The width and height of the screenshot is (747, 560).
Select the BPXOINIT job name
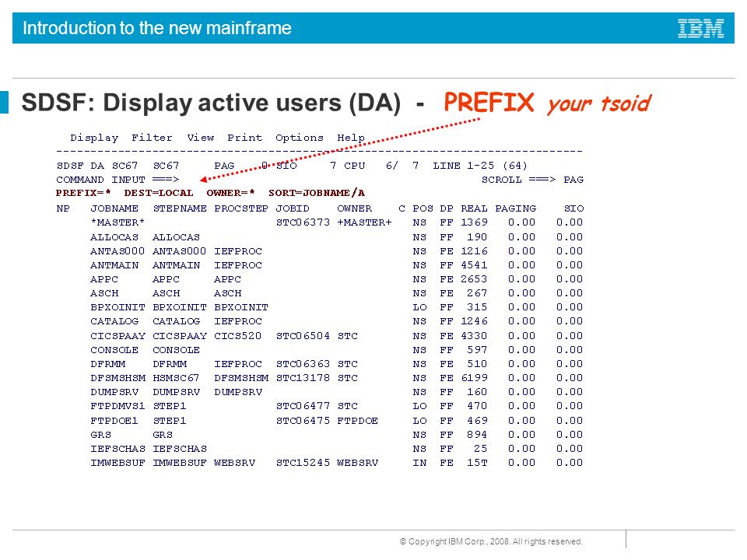click(117, 307)
